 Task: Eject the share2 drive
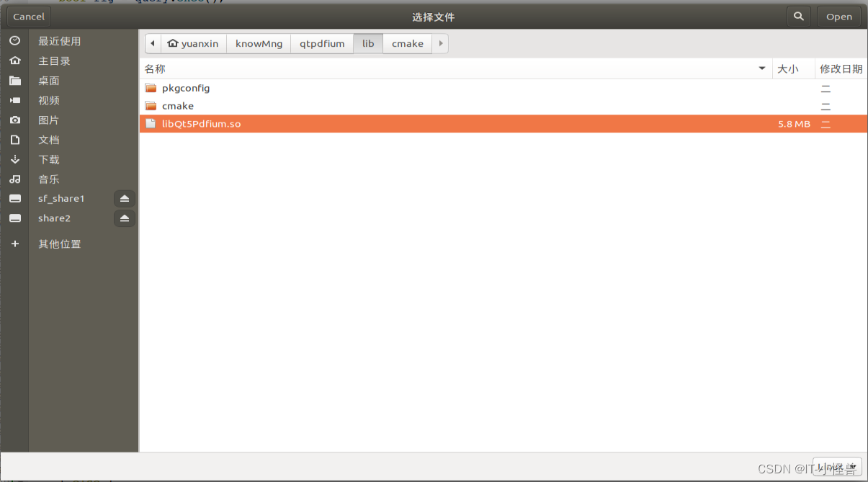coord(124,218)
